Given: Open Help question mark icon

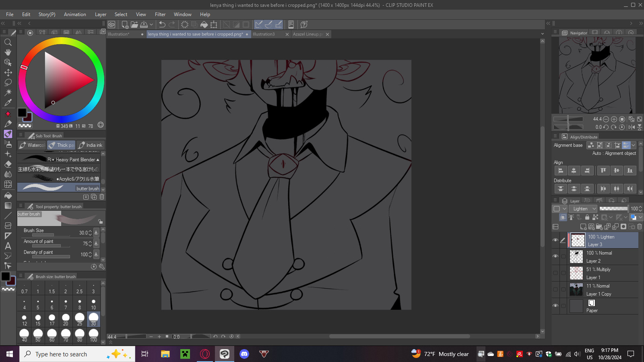Looking at the screenshot, I should click(x=304, y=25).
